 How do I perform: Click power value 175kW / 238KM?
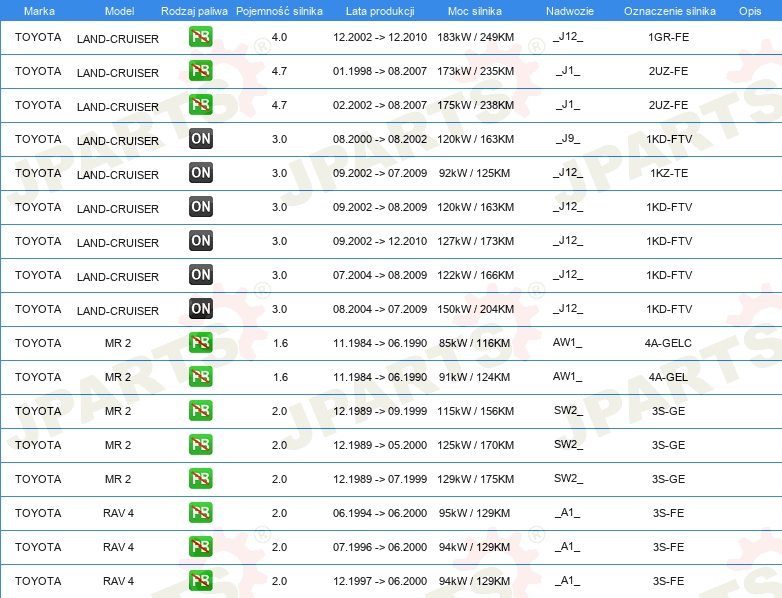pos(475,105)
